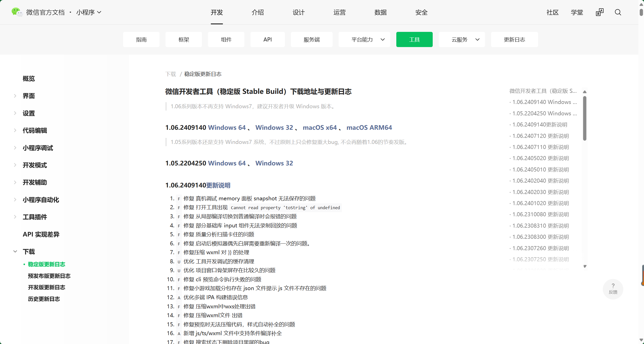The width and height of the screenshot is (644, 344).
Task: Open the 平台能力 dropdown
Action: coord(364,39)
